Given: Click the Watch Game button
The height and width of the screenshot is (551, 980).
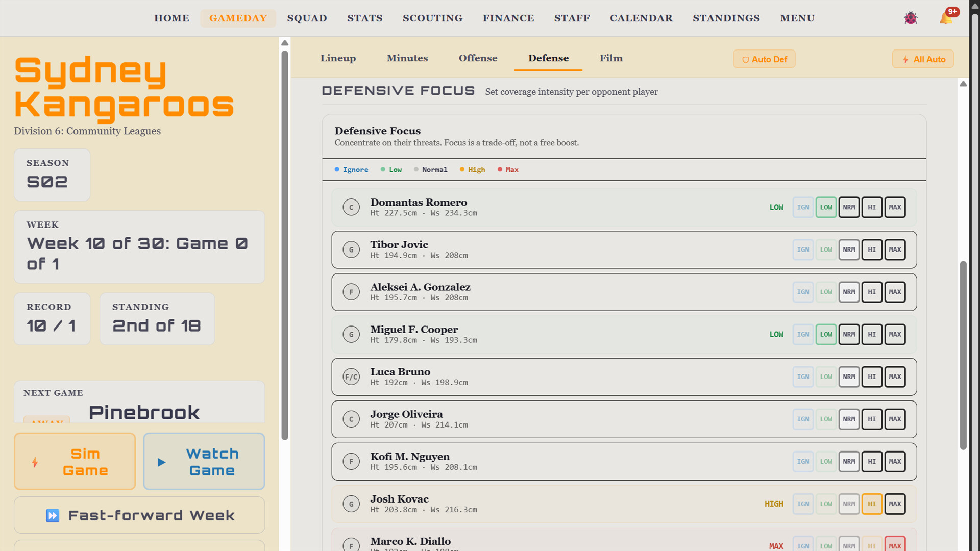Looking at the screenshot, I should coord(204,462).
